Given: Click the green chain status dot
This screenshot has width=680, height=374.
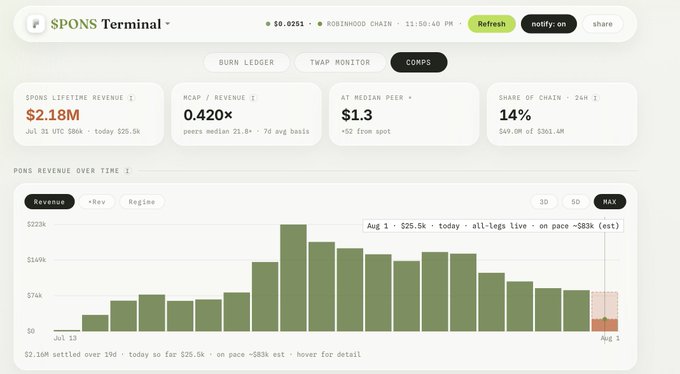Looking at the screenshot, I should click(x=320, y=24).
